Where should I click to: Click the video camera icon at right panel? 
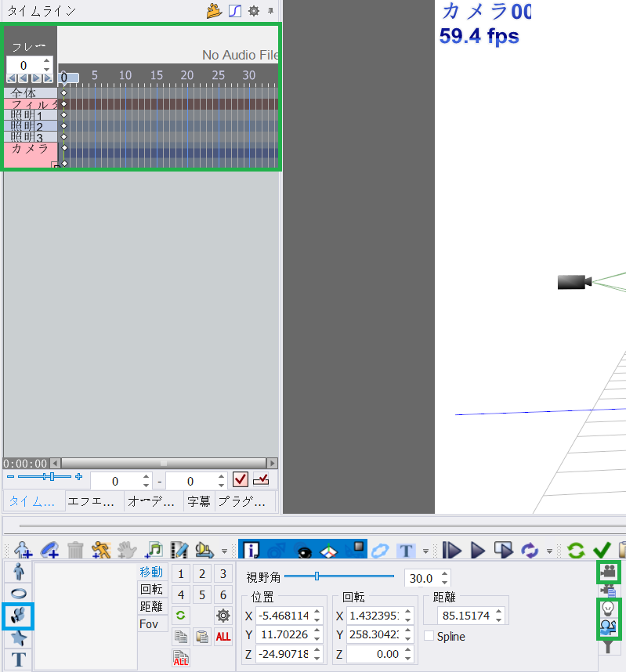608,572
